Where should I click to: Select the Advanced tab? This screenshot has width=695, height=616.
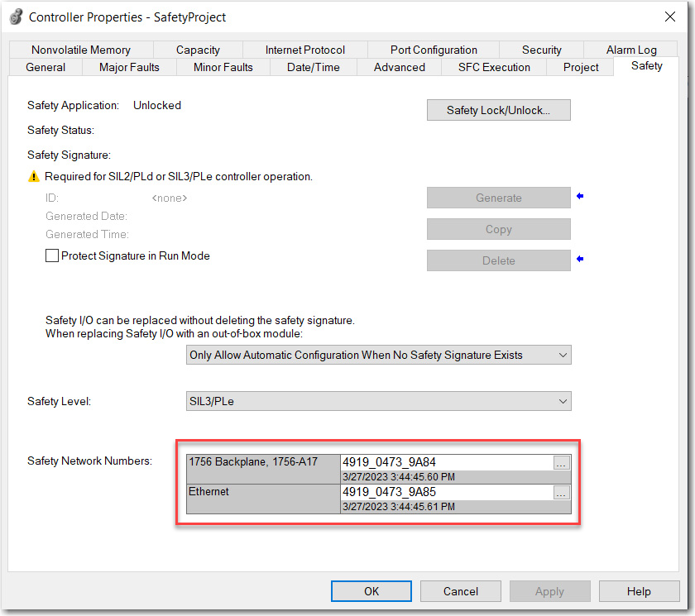click(x=399, y=67)
